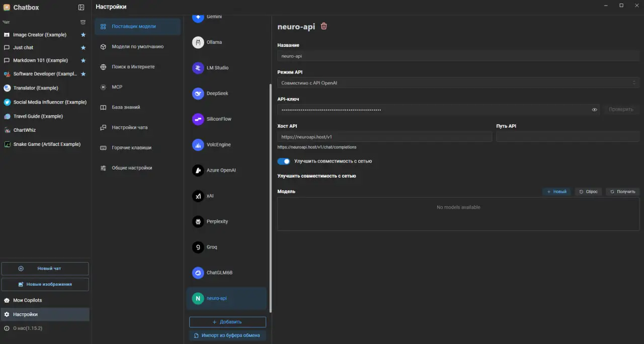This screenshot has height=344, width=644.
Task: Choose the Perplexity provider
Action: click(218, 221)
